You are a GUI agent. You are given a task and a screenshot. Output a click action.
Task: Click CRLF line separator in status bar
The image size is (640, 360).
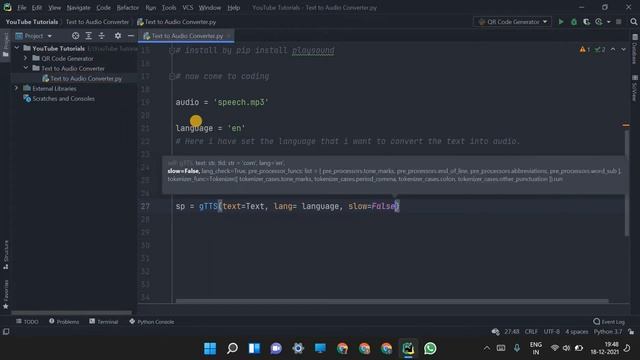531,332
